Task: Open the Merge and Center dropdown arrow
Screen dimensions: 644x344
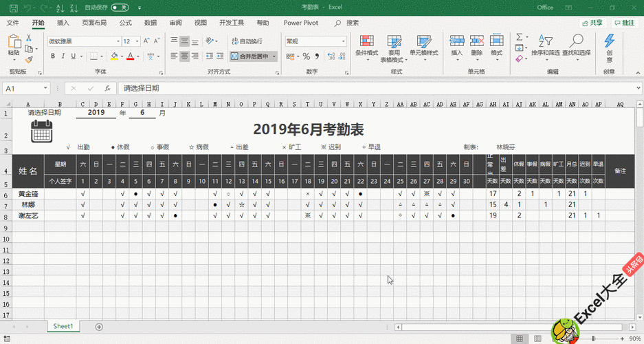Action: [274, 56]
